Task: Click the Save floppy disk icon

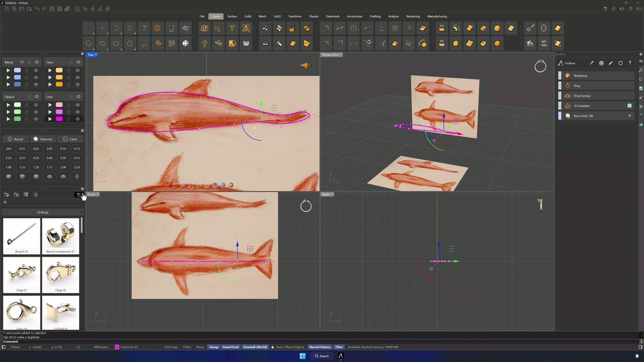Action: 52,9
